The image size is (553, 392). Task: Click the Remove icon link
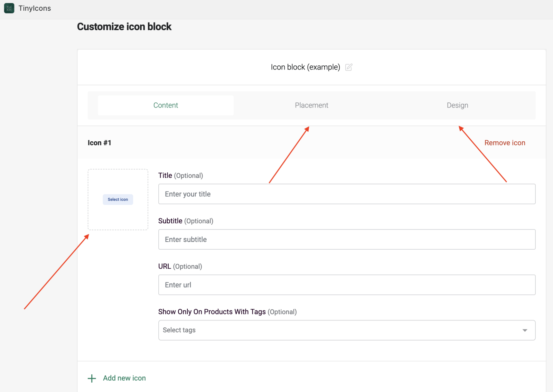(505, 142)
